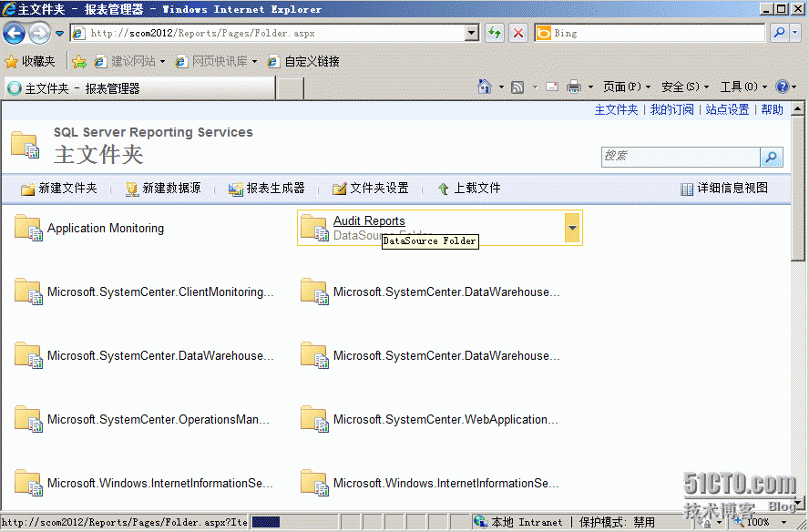
Task: Click 本地 Intranet zone status entry
Action: click(x=518, y=522)
